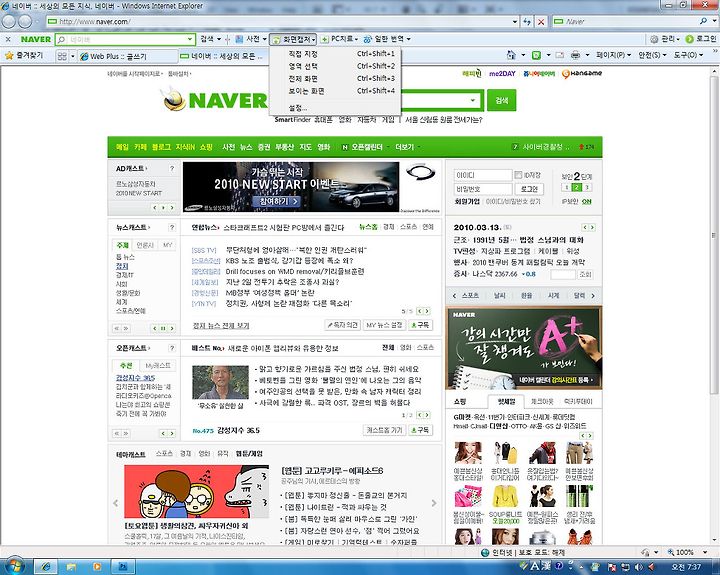Click the 메일 link in green nav bar

[x=122, y=147]
